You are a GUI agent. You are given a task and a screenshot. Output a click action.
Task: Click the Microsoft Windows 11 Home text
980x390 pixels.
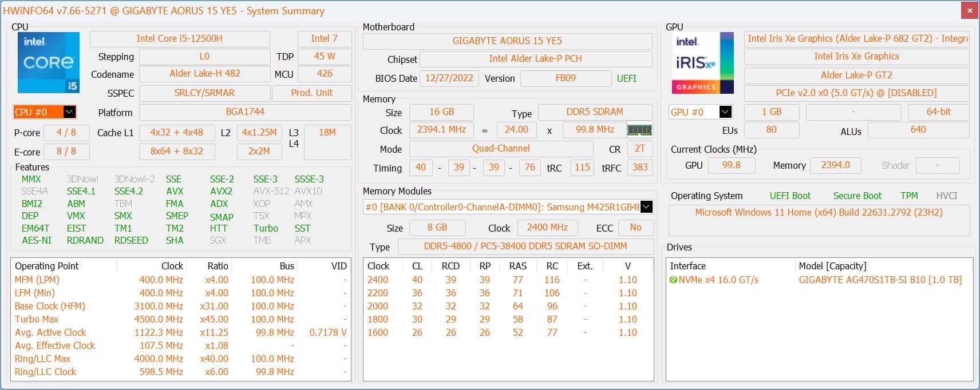pos(819,213)
